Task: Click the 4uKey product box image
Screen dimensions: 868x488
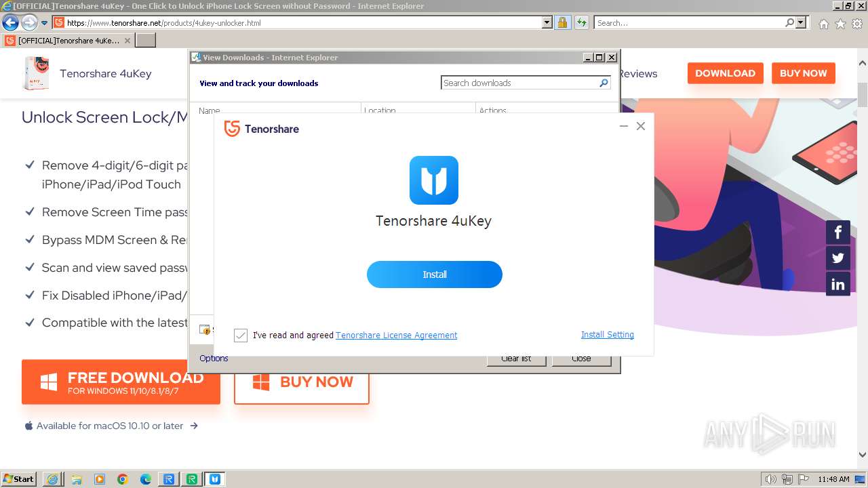Action: (x=37, y=73)
